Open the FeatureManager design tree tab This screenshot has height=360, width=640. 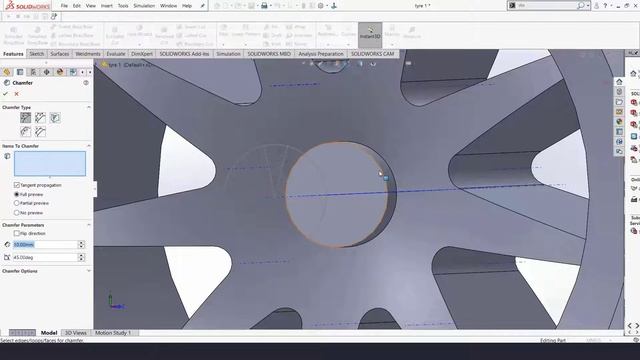[7, 72]
